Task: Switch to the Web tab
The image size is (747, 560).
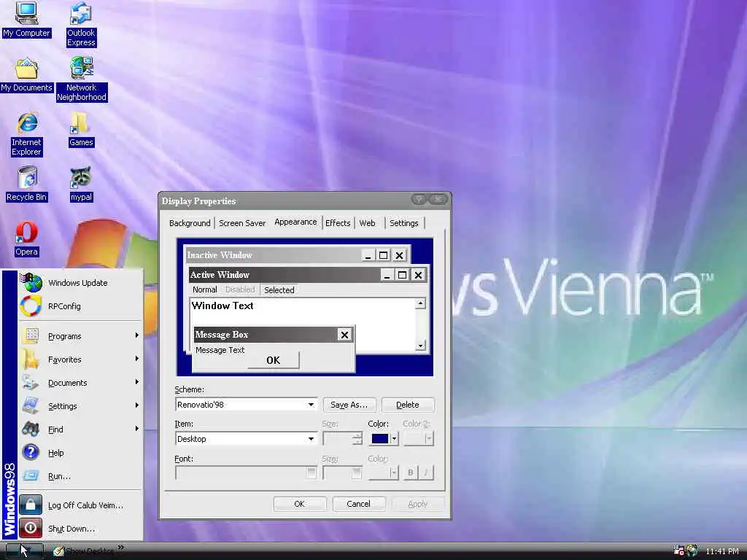Action: [x=368, y=223]
